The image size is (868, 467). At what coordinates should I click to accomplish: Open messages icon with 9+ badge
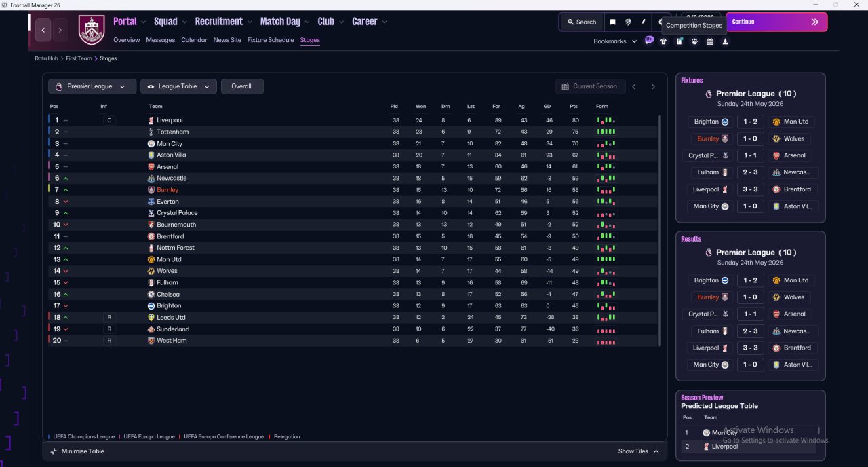649,41
